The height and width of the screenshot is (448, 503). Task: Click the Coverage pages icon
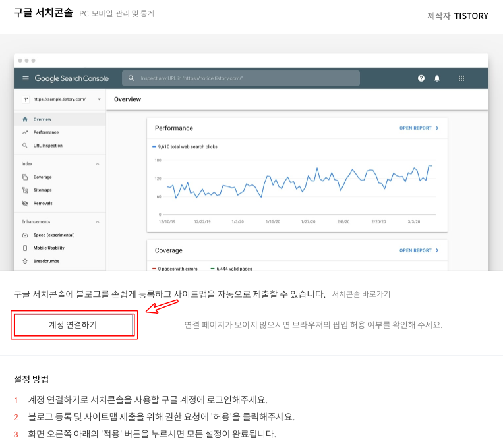pyautogui.click(x=25, y=177)
